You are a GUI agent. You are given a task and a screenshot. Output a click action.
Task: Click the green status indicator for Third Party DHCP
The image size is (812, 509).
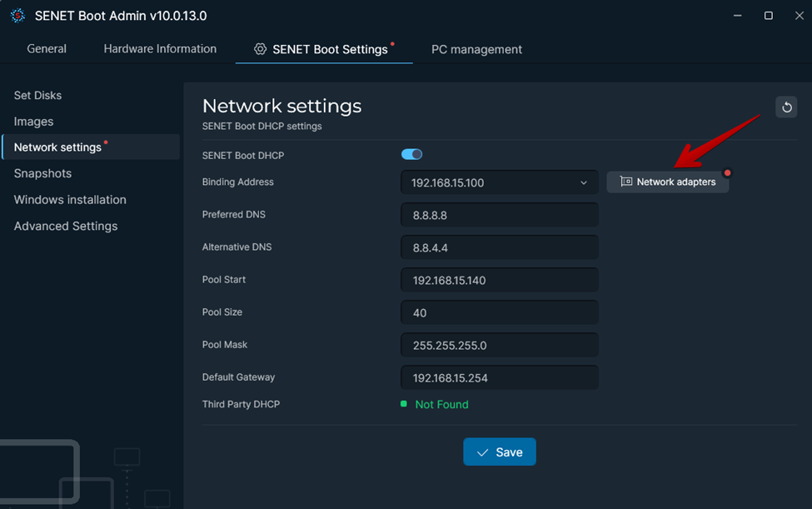pyautogui.click(x=406, y=404)
